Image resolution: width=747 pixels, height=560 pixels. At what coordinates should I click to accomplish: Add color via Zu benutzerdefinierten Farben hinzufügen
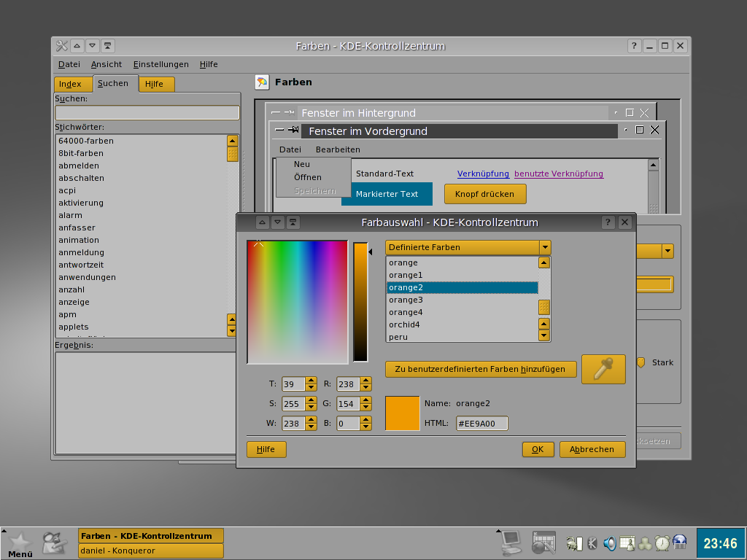point(481,369)
